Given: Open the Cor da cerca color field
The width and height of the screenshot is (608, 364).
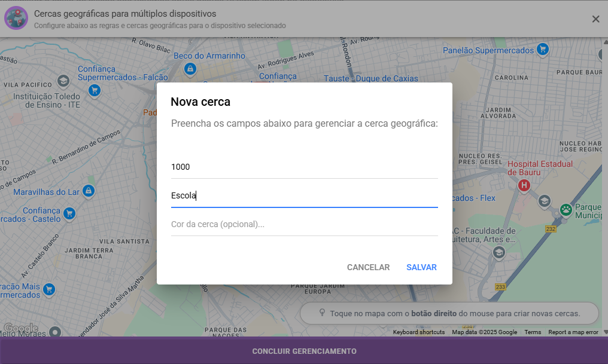Looking at the screenshot, I should click(x=304, y=224).
